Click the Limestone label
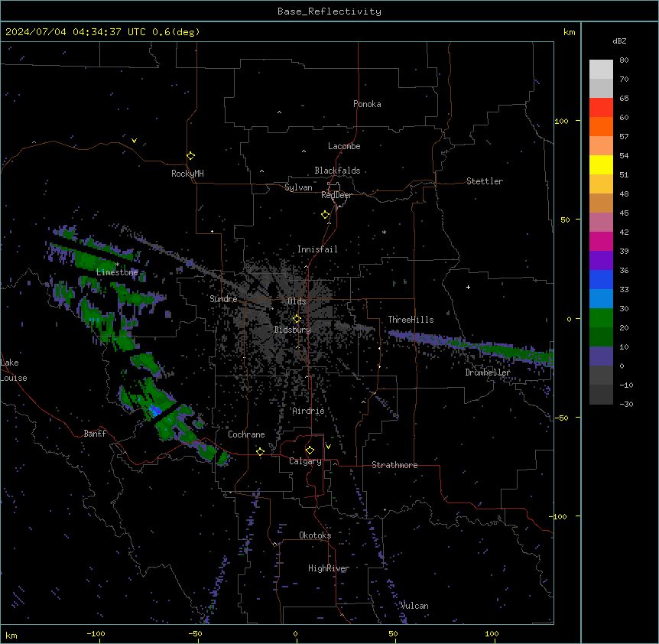This screenshot has height=644, width=659. pos(117,272)
